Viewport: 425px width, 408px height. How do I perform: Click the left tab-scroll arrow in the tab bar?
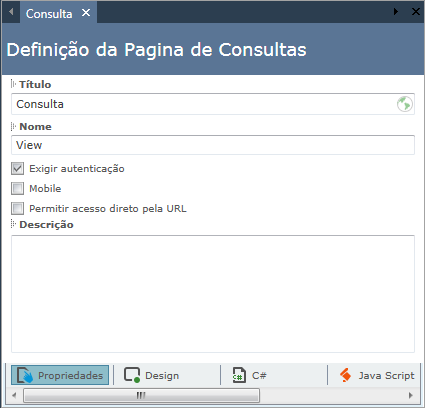pyautogui.click(x=11, y=12)
